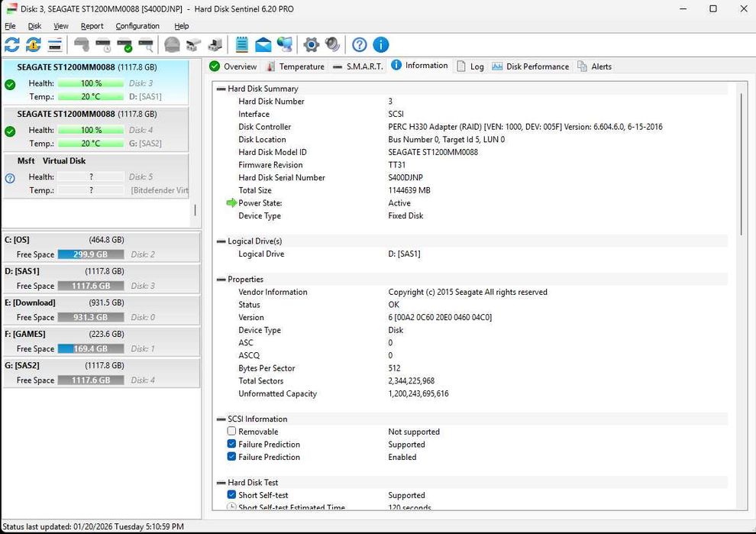Click the disk list panel scrollbar handle
756x534 pixels.
click(x=195, y=210)
